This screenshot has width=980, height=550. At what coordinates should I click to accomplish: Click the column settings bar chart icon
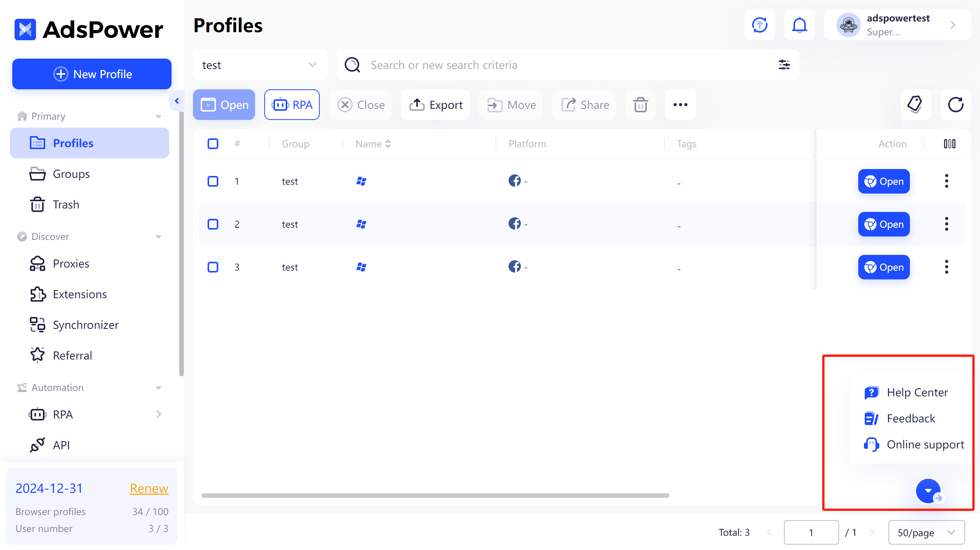point(950,144)
